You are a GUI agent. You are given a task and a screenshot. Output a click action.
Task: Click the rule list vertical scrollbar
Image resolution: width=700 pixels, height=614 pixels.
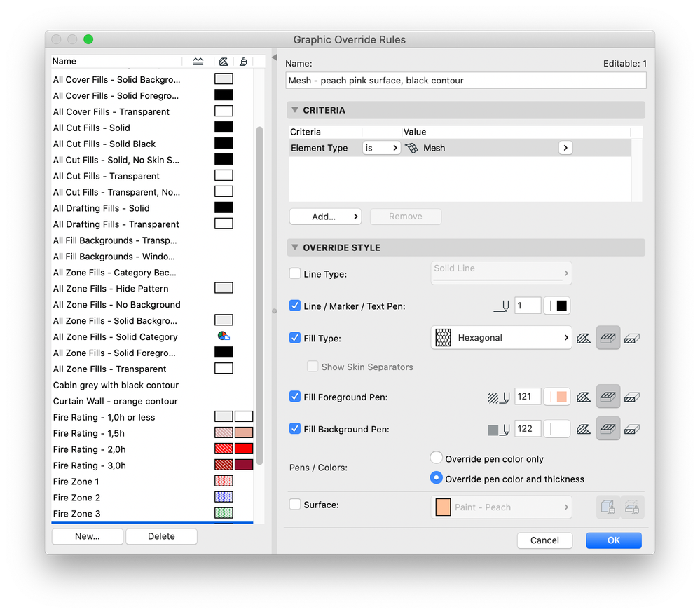[259, 296]
